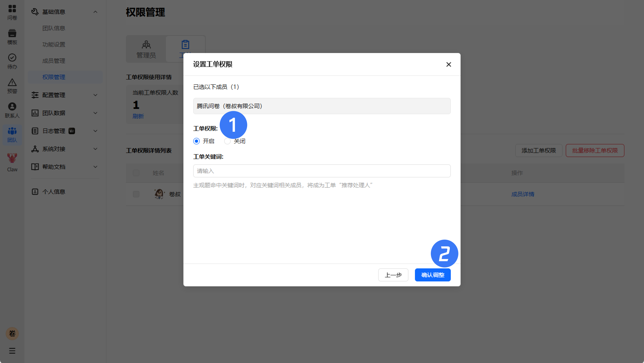
Task: Click the 添加工单权限 button
Action: click(538, 151)
